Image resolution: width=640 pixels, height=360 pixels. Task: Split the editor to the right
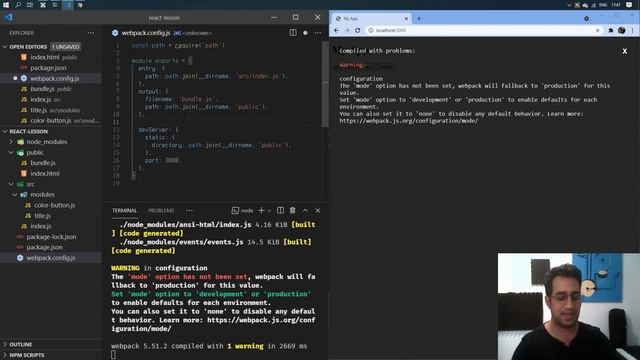click(x=293, y=33)
